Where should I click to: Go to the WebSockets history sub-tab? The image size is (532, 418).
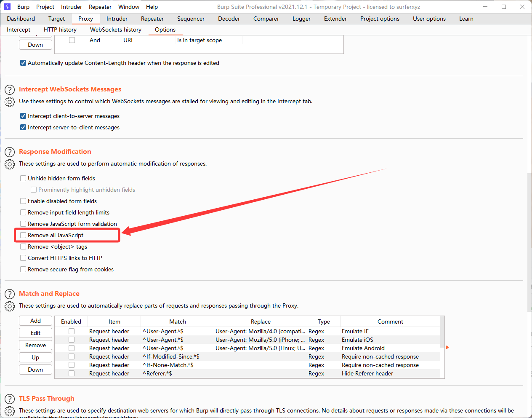point(116,29)
